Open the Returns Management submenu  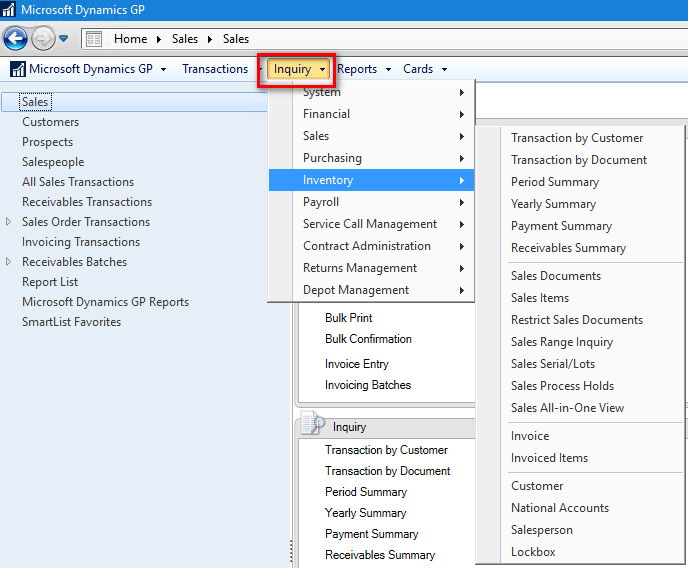[372, 268]
